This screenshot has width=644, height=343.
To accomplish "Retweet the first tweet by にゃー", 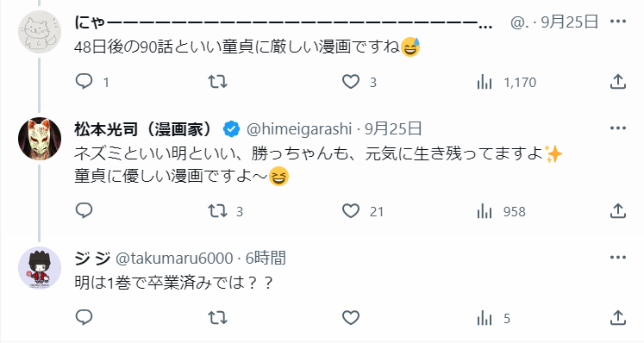I will 217,82.
